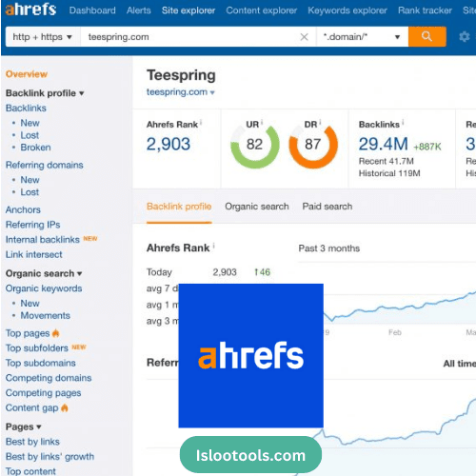
Task: Open the Referring IPs link
Action: pyautogui.click(x=33, y=225)
